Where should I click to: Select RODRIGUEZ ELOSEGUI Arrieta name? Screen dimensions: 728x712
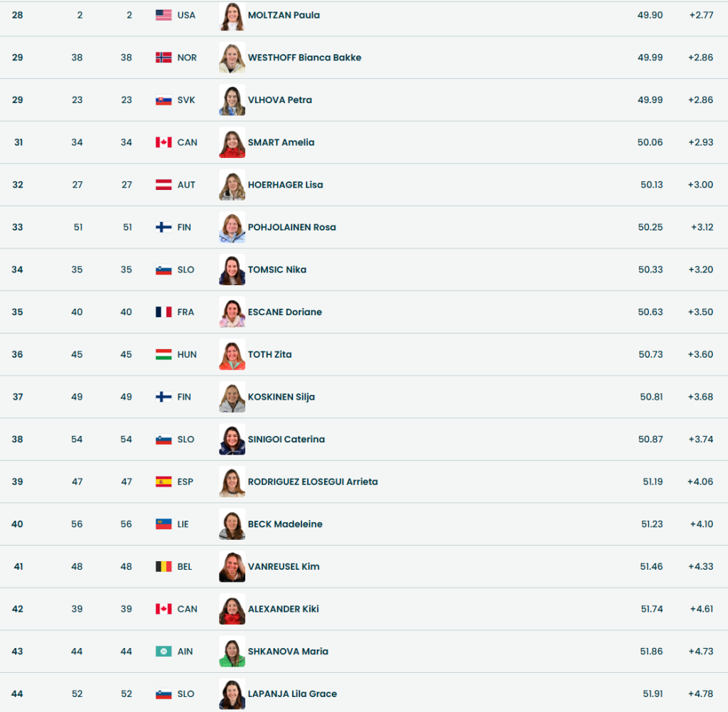pyautogui.click(x=313, y=482)
